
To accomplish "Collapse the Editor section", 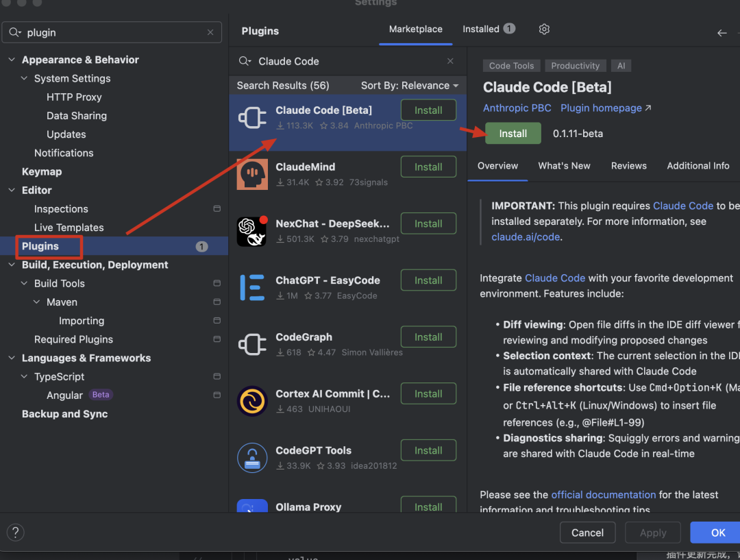I will (x=12, y=191).
